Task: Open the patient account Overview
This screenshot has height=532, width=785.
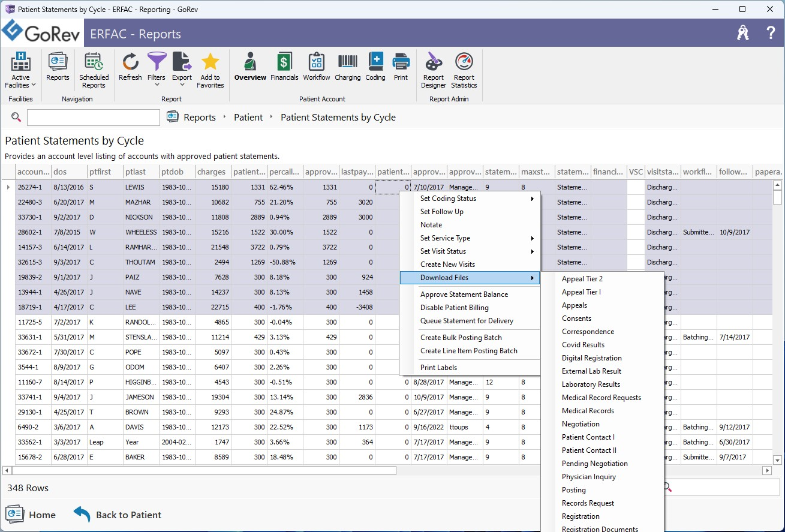Action: tap(250, 67)
